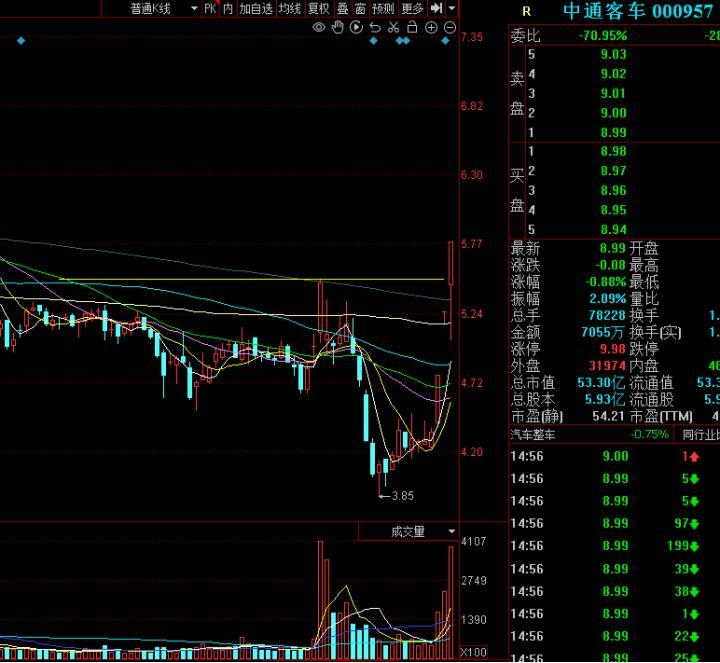Click the 预测 forecast button
Screen dimensions: 720x663
tap(383, 8)
